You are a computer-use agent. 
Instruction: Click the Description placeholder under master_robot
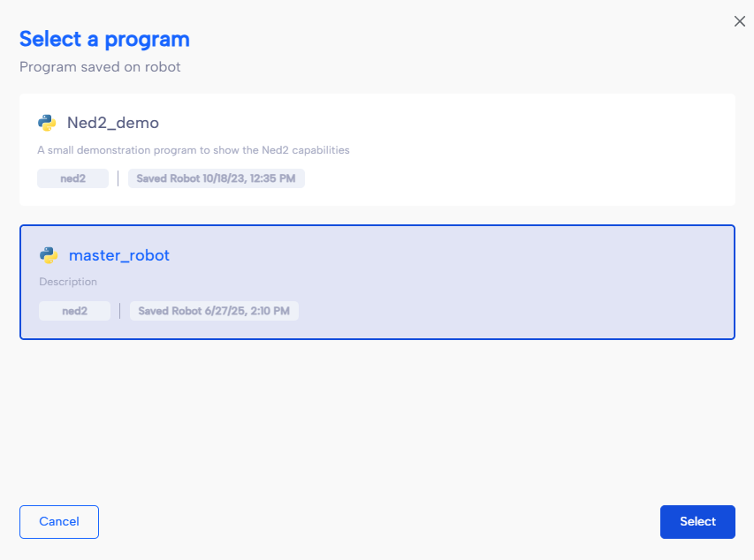68,282
